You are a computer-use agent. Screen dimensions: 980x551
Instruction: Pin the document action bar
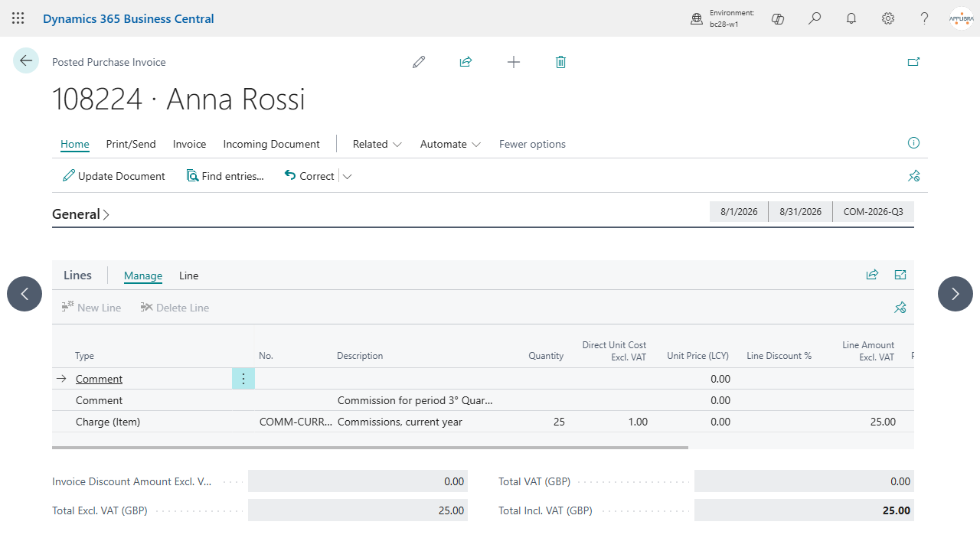pyautogui.click(x=913, y=176)
